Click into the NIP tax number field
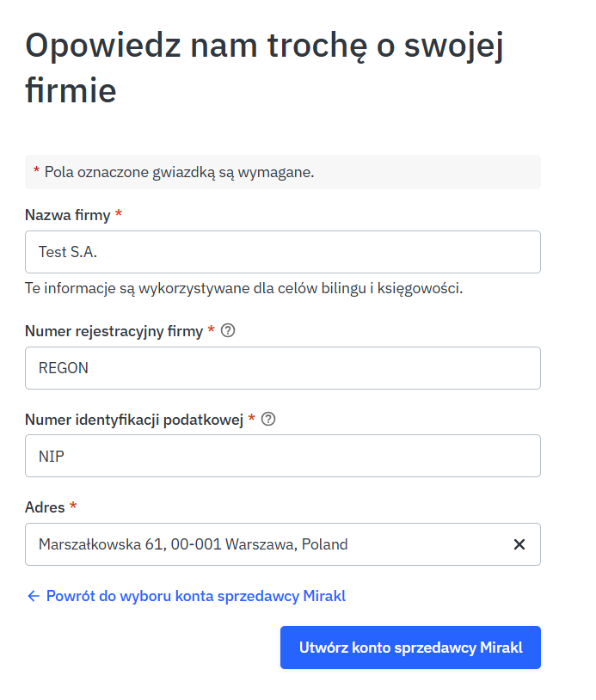This screenshot has width=596, height=700. (282, 456)
